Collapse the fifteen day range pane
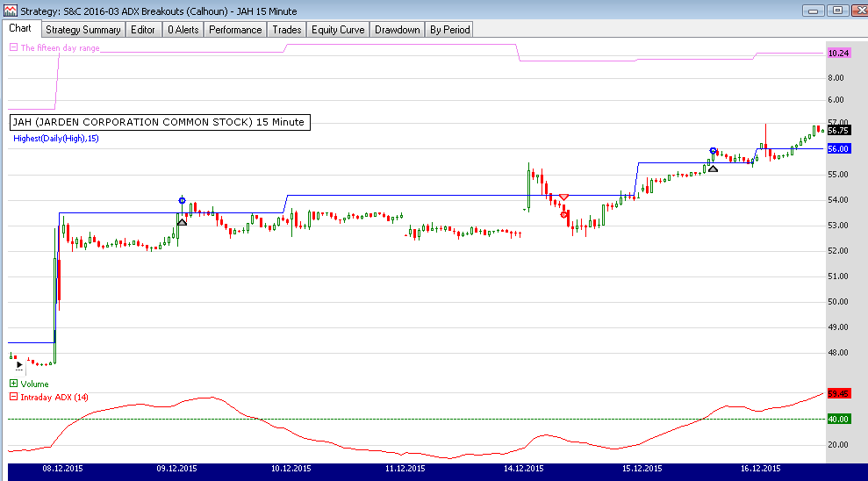 (13, 48)
